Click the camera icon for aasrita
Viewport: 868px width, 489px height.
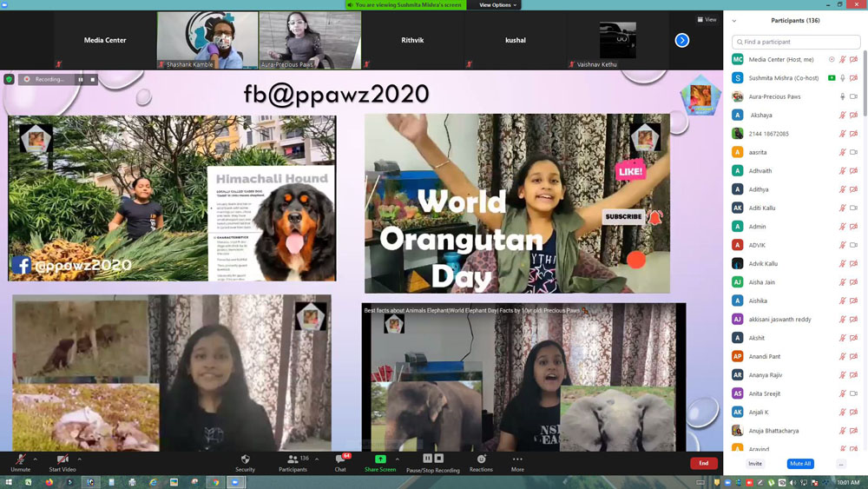853,152
